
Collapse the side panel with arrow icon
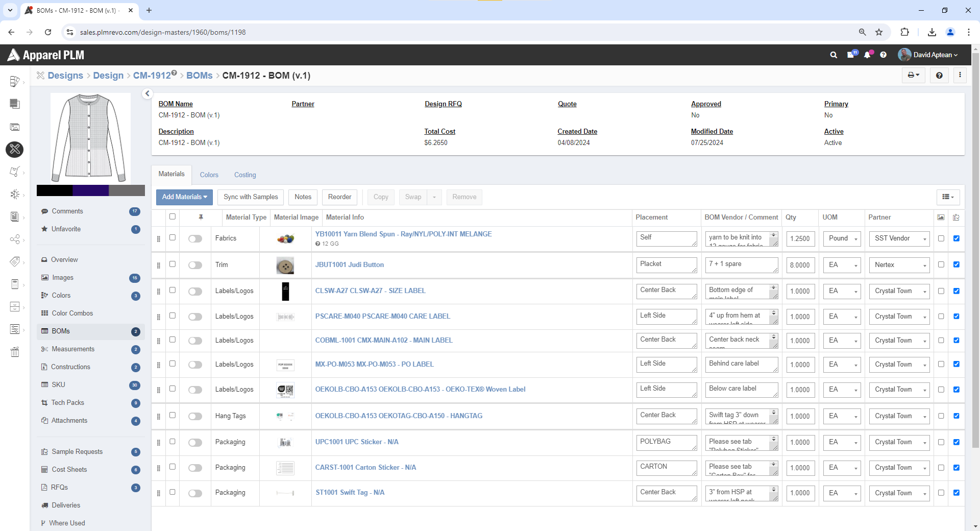point(147,93)
